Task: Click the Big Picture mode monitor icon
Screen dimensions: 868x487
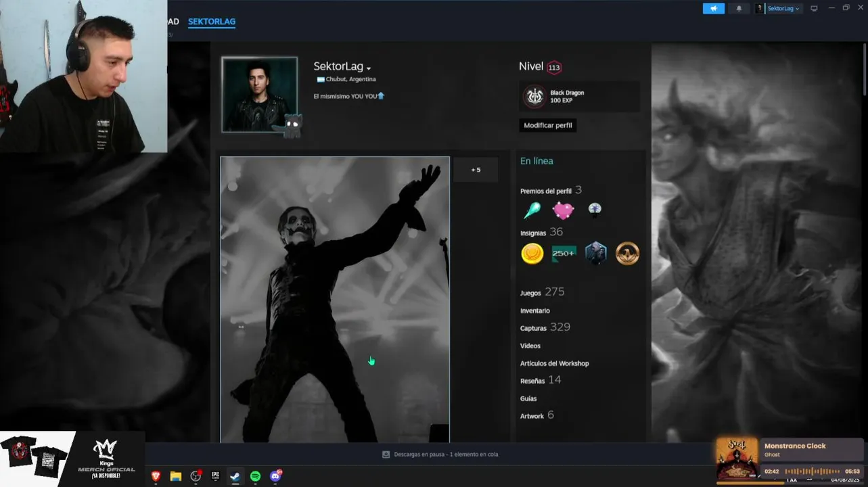Action: coord(814,8)
